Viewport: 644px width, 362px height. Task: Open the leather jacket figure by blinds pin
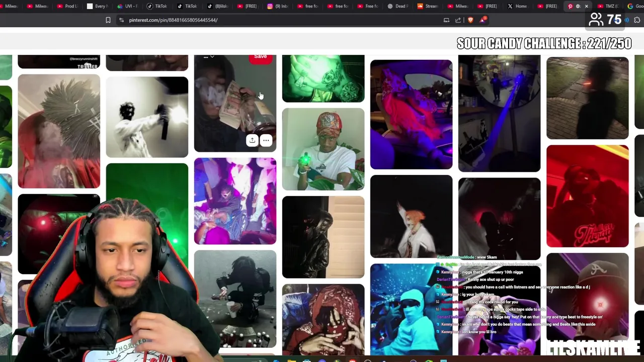323,237
